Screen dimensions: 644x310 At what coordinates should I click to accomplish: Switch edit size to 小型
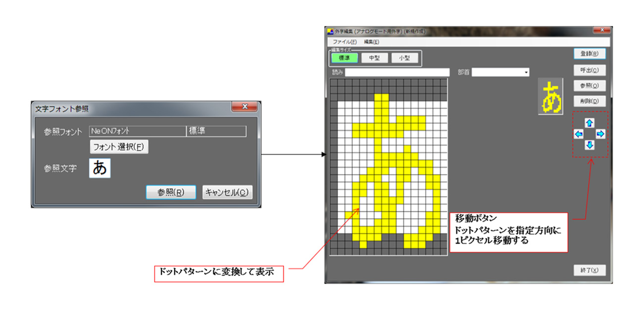(x=404, y=58)
